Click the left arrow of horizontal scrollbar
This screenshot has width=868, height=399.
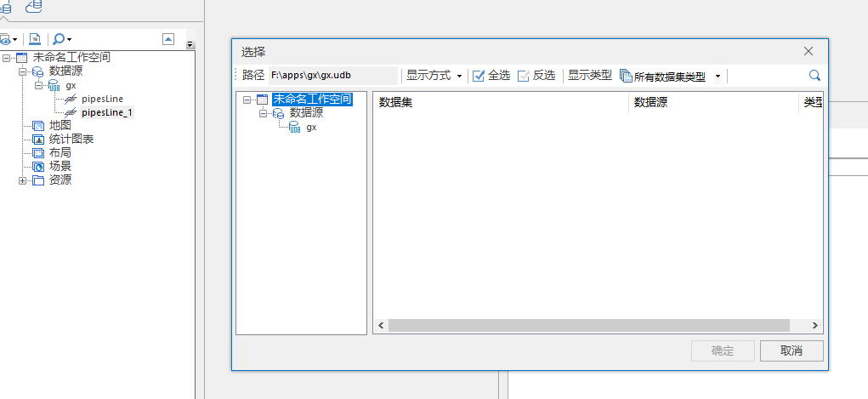(381, 326)
